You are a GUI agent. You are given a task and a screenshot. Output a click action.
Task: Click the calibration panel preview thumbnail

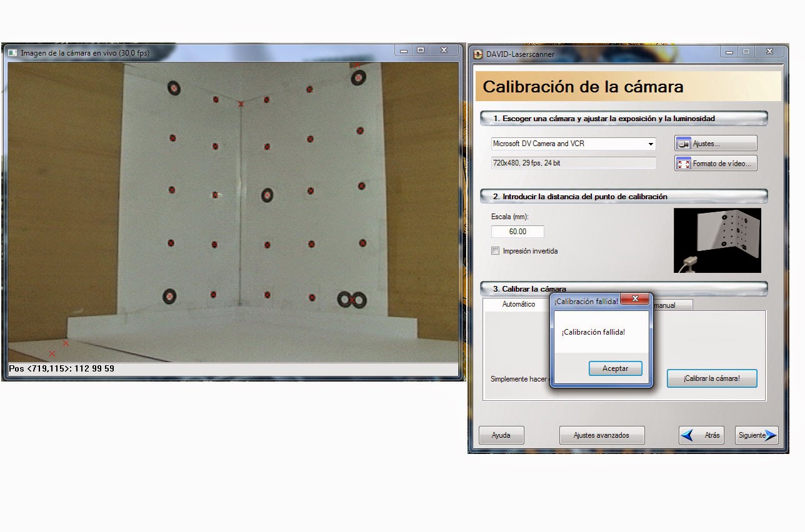point(717,240)
